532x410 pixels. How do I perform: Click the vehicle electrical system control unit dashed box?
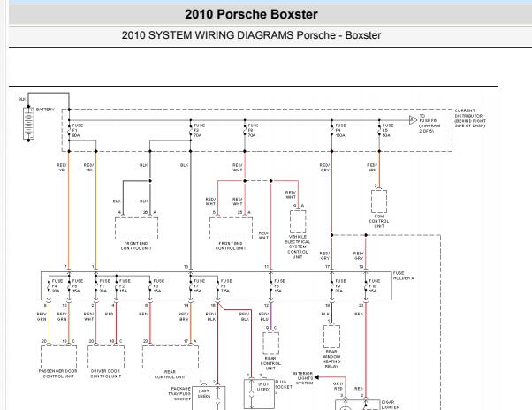[298, 221]
